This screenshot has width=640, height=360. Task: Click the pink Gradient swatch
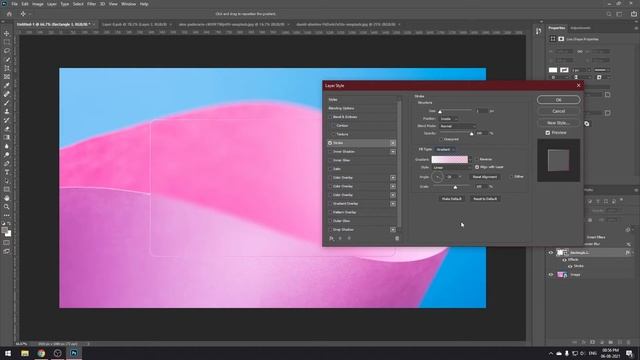[x=449, y=160]
